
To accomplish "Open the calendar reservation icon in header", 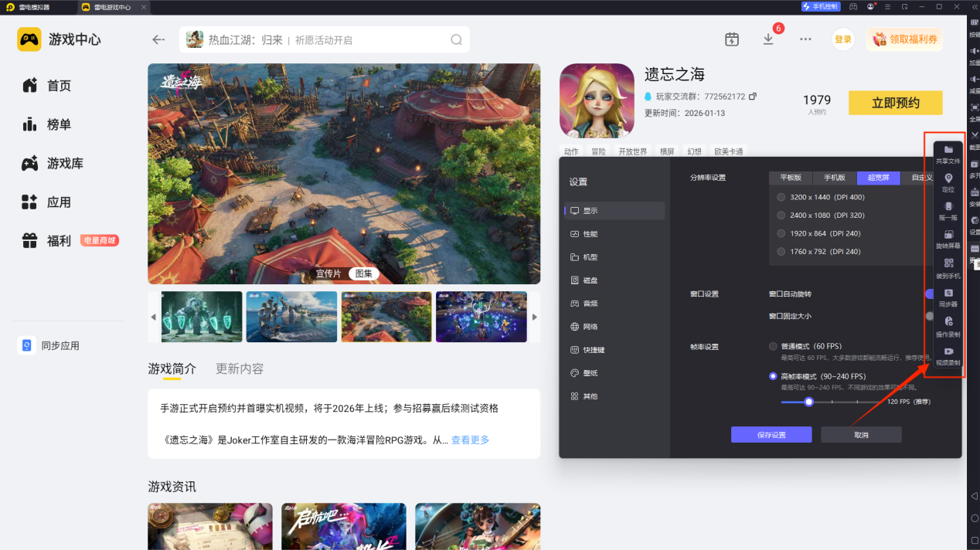I will click(732, 39).
